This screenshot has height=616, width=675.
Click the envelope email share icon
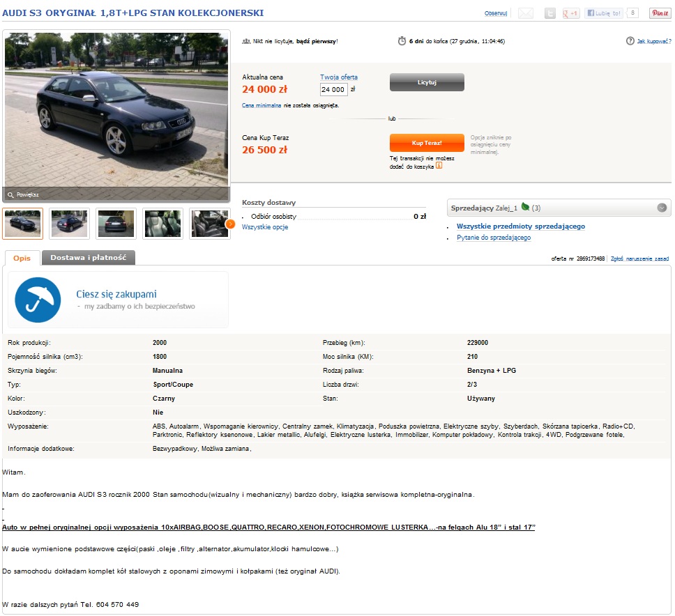pos(525,13)
